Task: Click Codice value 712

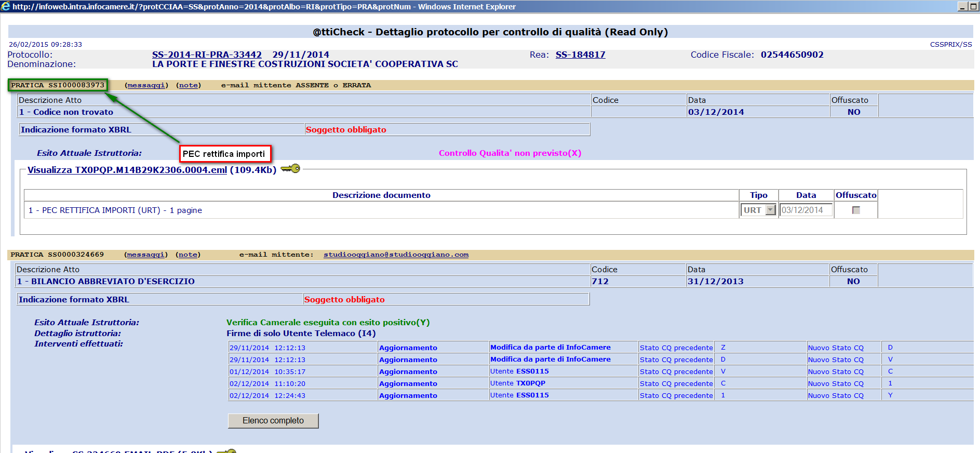Action: tap(600, 281)
